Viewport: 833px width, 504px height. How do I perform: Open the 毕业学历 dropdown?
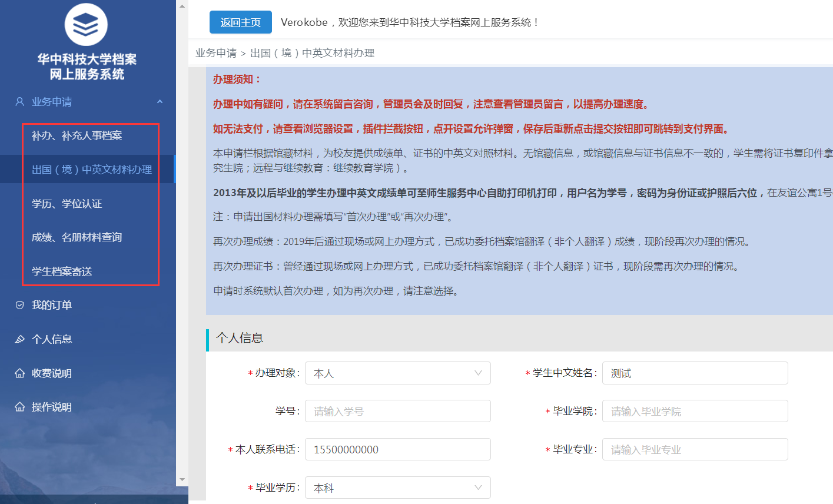(397, 488)
